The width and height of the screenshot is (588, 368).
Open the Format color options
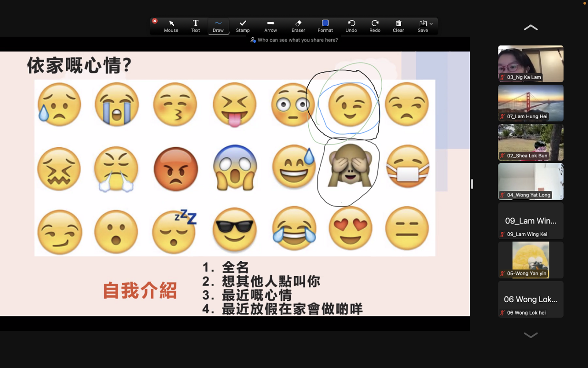[x=325, y=26]
